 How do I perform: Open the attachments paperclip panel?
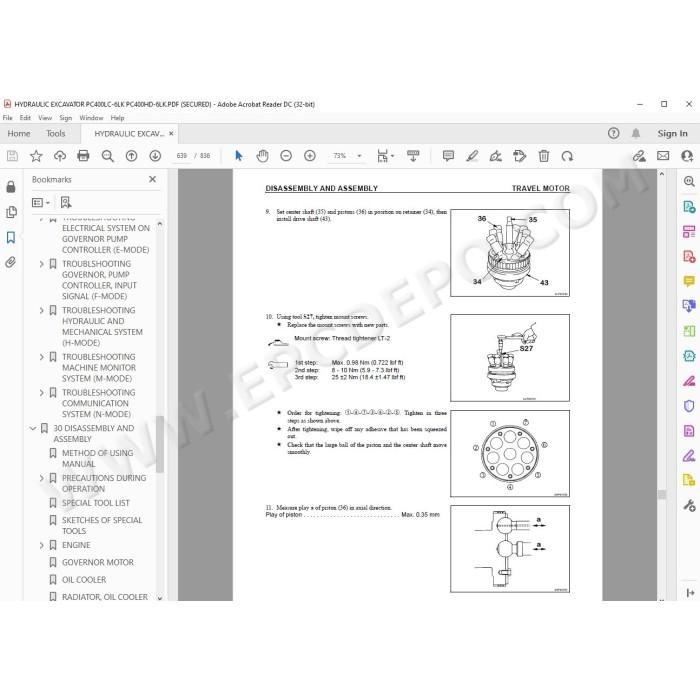(x=11, y=262)
